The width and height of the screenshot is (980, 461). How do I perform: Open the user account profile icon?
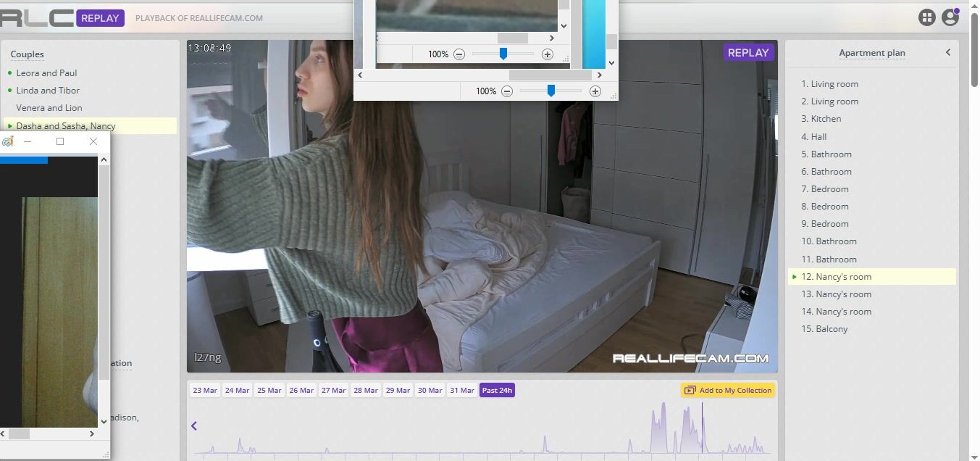(950, 18)
